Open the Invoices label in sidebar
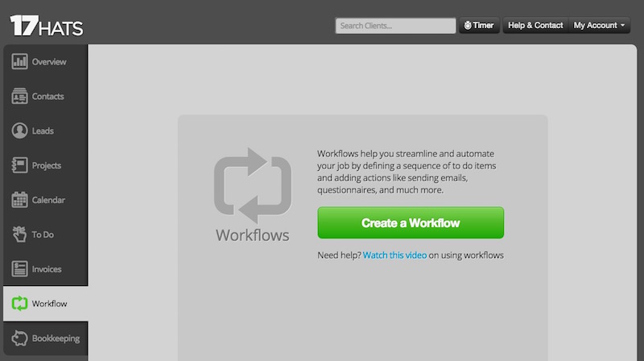This screenshot has width=644, height=361. coord(47,269)
